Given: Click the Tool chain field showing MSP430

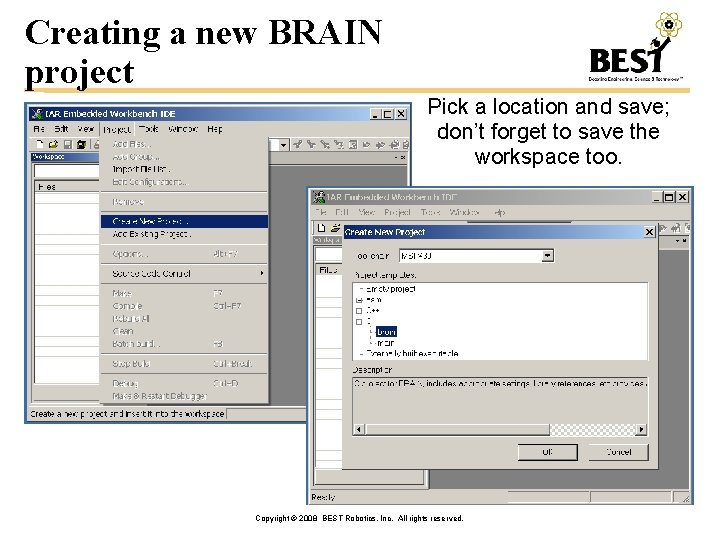Looking at the screenshot, I should point(476,256).
